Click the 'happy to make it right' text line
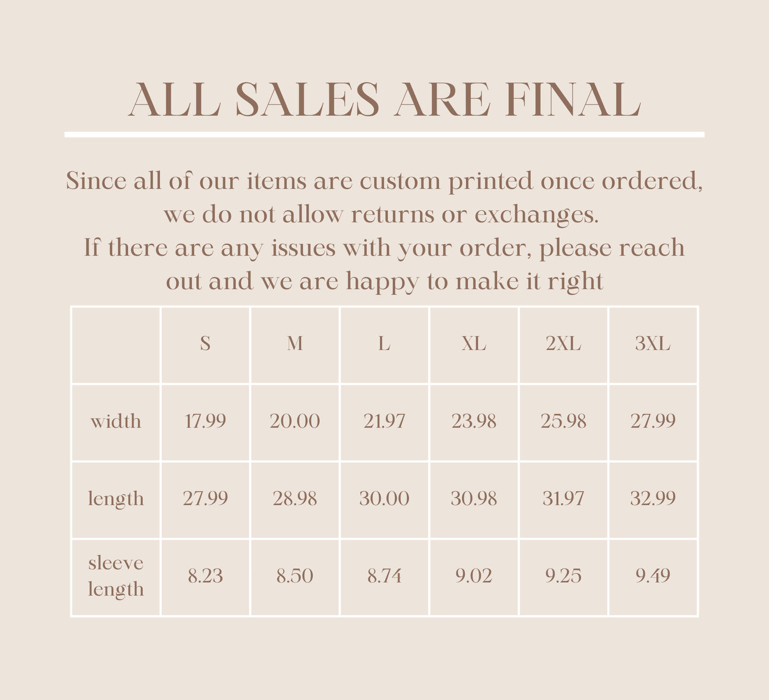This screenshot has width=769, height=700. [x=384, y=281]
